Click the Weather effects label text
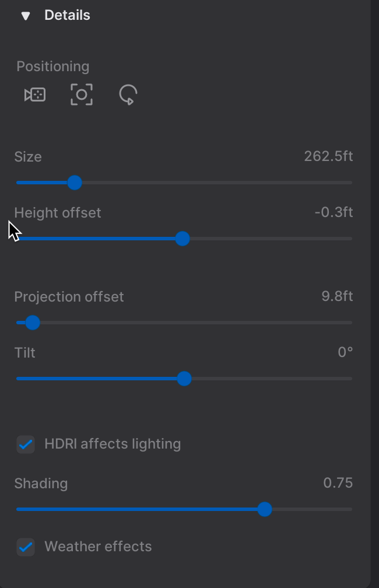 (x=98, y=547)
